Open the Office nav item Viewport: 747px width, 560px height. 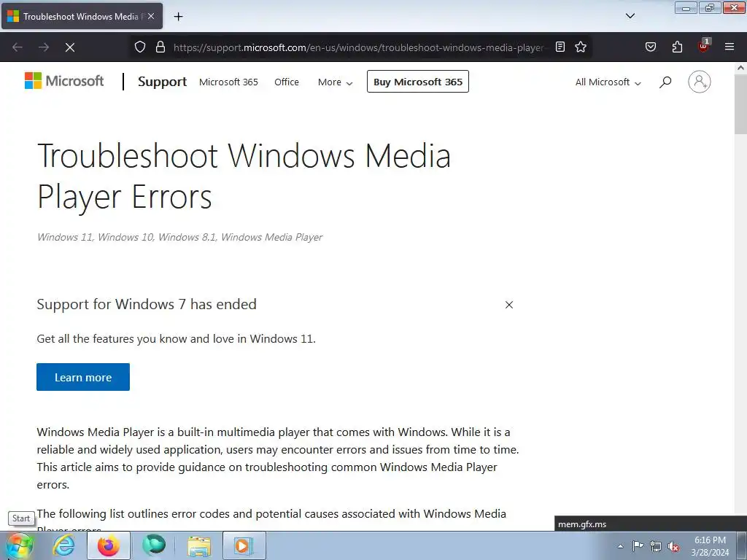(x=286, y=82)
